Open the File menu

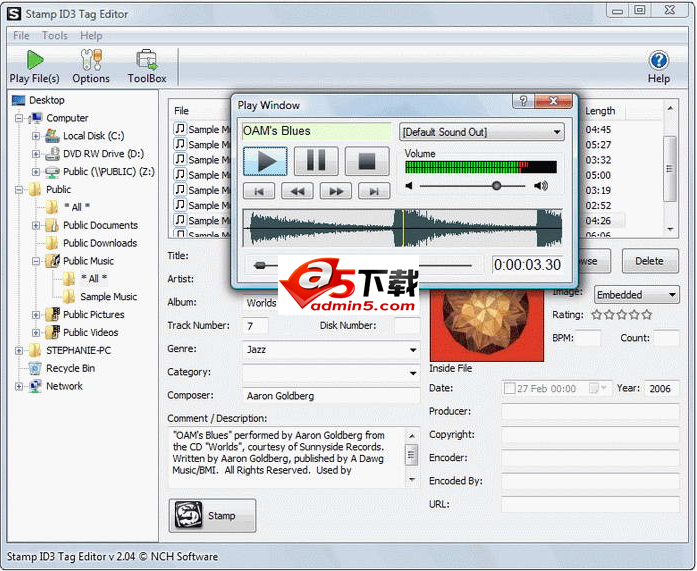(x=21, y=36)
